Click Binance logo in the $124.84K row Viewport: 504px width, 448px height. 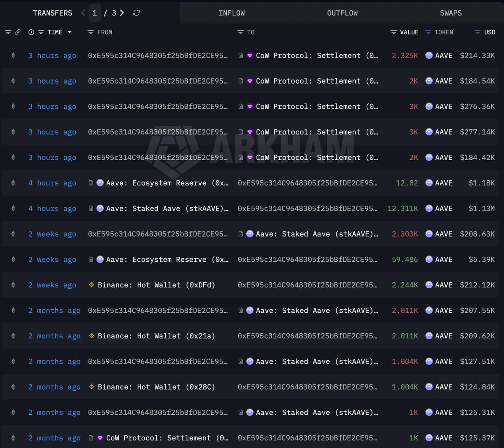[x=92, y=387]
